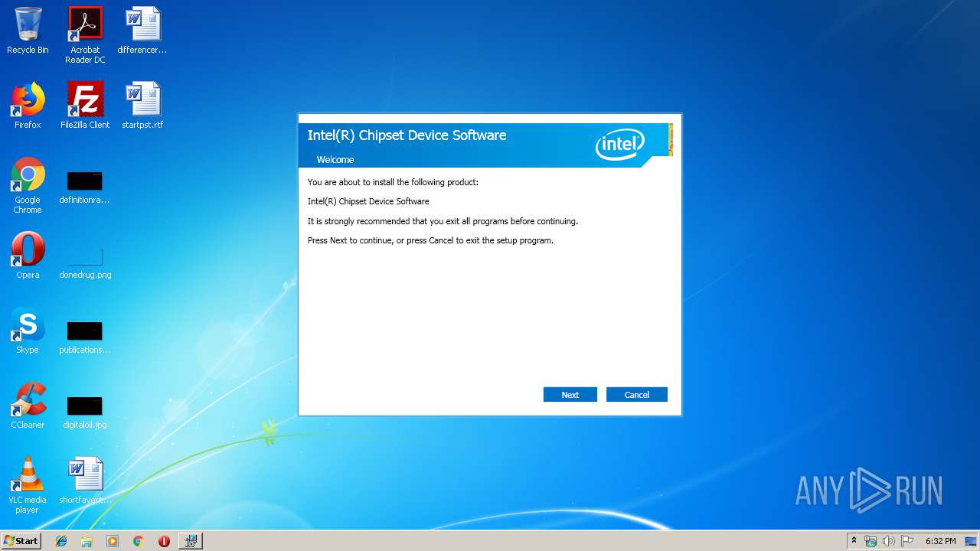Click the Intel logo in the dialog header
This screenshot has height=551, width=980.
pos(619,144)
